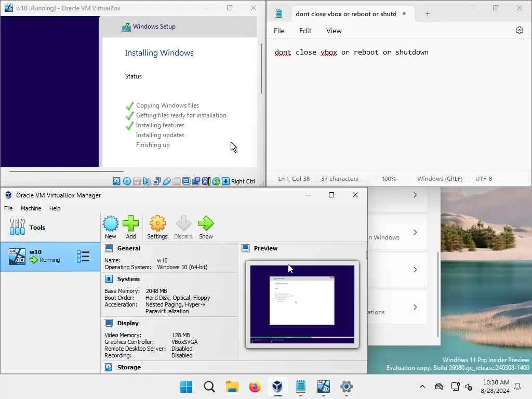Click the 100% zoom level in Notepad status bar

389,179
